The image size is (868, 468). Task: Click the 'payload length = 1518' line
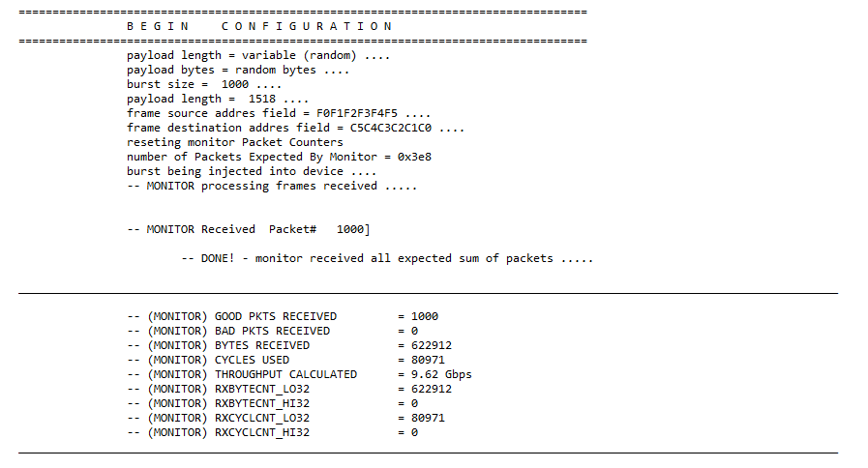pyautogui.click(x=218, y=99)
